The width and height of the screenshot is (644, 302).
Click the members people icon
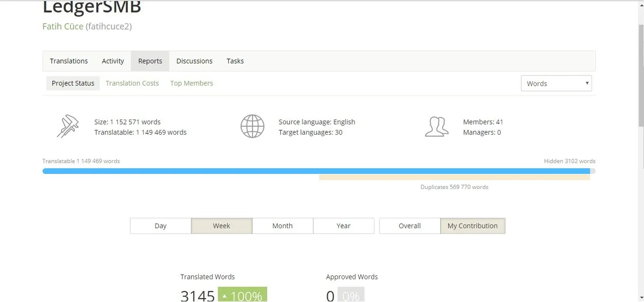(x=436, y=127)
